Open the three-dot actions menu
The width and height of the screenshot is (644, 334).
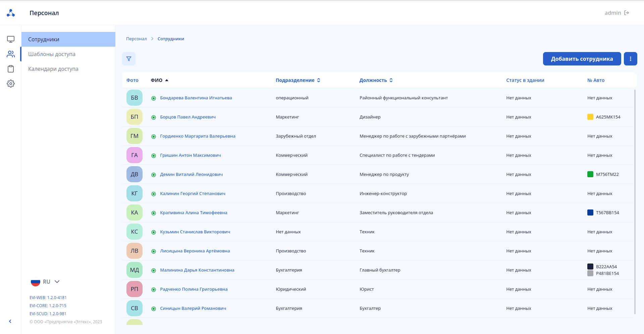631,58
